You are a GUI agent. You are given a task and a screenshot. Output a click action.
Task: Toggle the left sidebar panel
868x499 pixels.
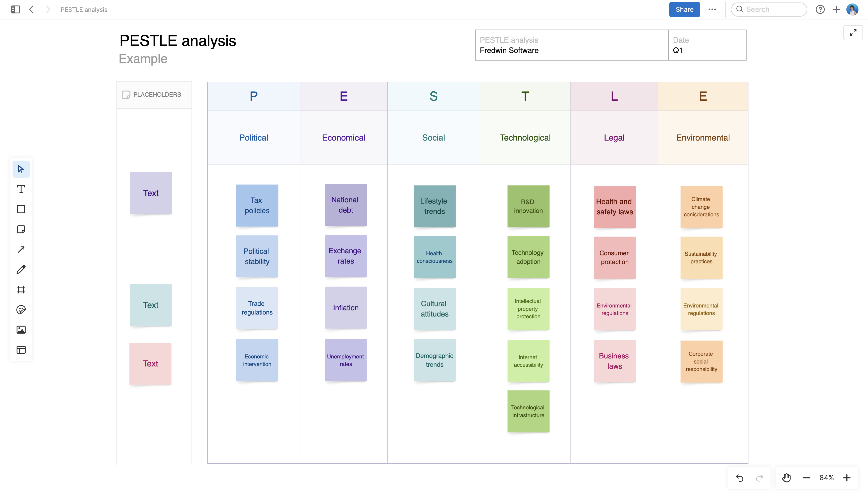(15, 9)
